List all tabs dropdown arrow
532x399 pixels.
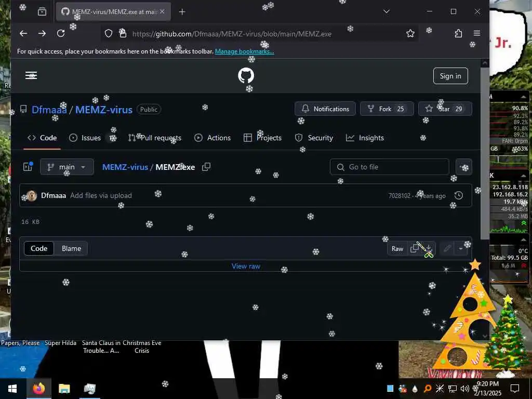pyautogui.click(x=386, y=11)
